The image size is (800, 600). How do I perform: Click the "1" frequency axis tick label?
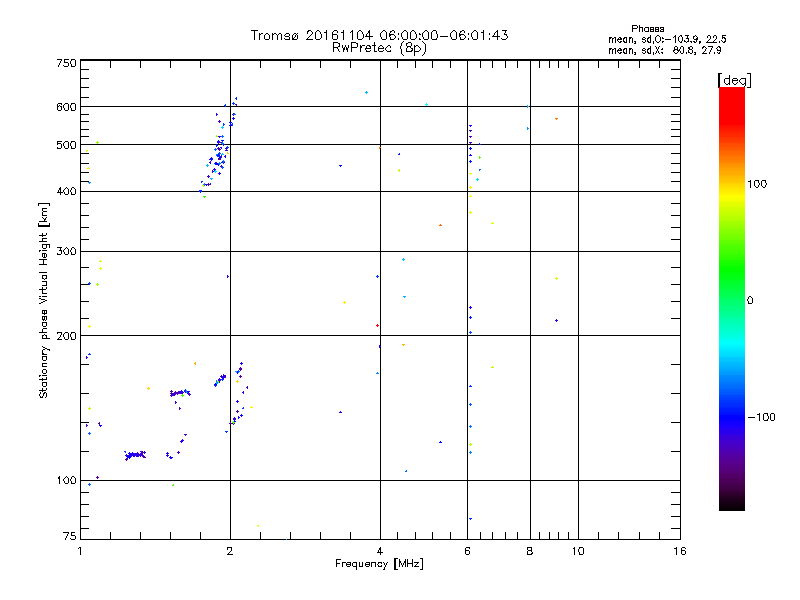pos(80,551)
